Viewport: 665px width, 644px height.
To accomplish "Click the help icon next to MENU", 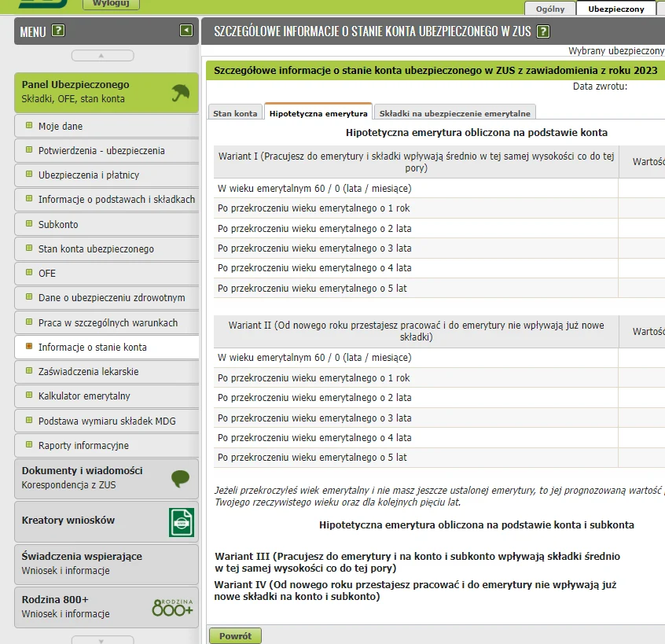I will (x=57, y=31).
